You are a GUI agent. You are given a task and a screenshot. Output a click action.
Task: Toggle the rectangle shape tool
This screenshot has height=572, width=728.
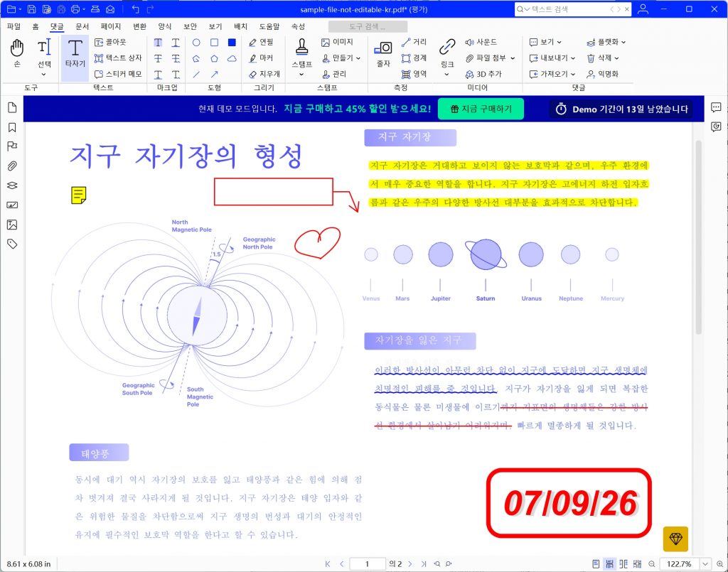(214, 43)
